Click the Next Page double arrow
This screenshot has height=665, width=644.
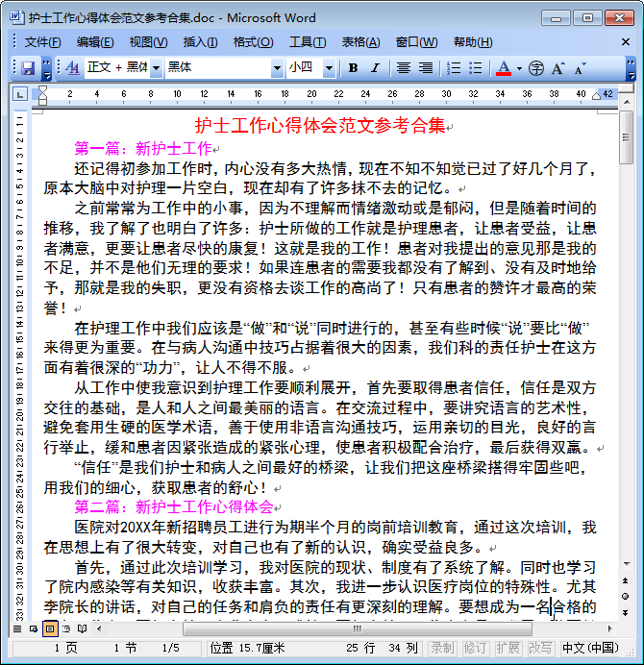(626, 613)
